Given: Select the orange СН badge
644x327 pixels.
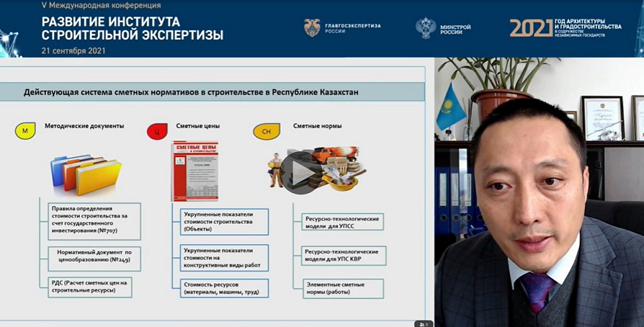Looking at the screenshot, I should [x=266, y=131].
